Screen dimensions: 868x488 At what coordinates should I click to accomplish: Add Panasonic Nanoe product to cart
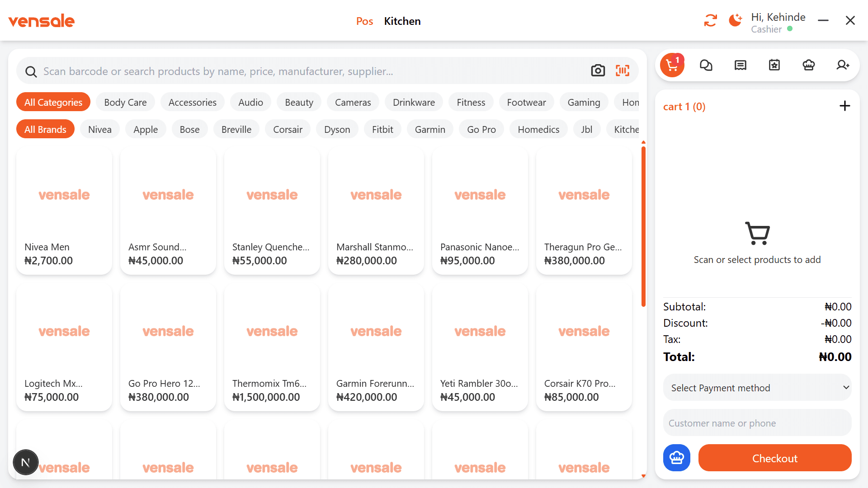tap(480, 211)
